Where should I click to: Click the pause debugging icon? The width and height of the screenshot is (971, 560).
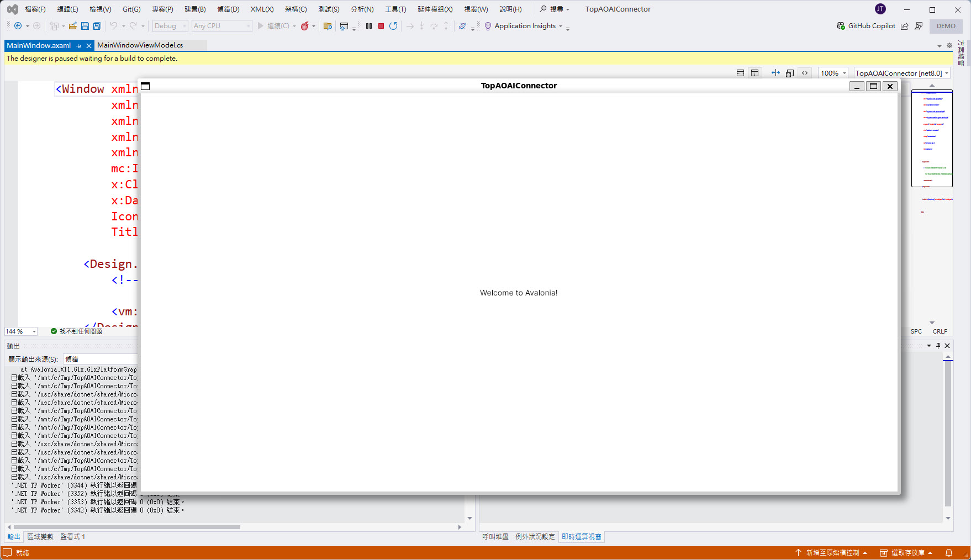click(x=369, y=26)
